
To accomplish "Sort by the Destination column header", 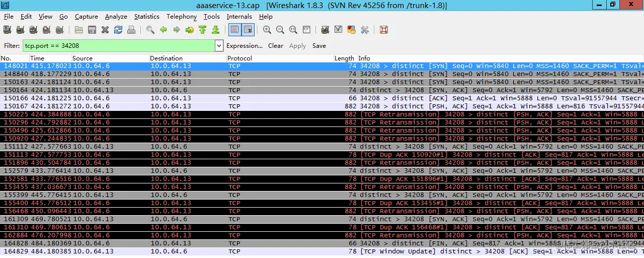I will click(188, 58).
